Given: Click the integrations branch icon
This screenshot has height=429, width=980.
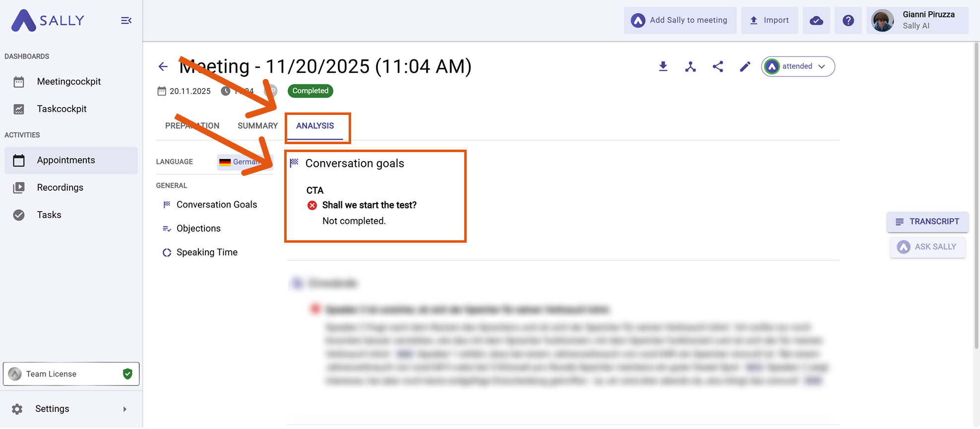Looking at the screenshot, I should (x=690, y=66).
